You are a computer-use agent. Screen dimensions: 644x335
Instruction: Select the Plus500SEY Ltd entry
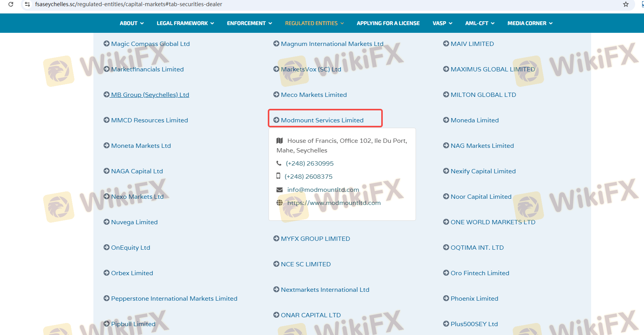coord(474,324)
